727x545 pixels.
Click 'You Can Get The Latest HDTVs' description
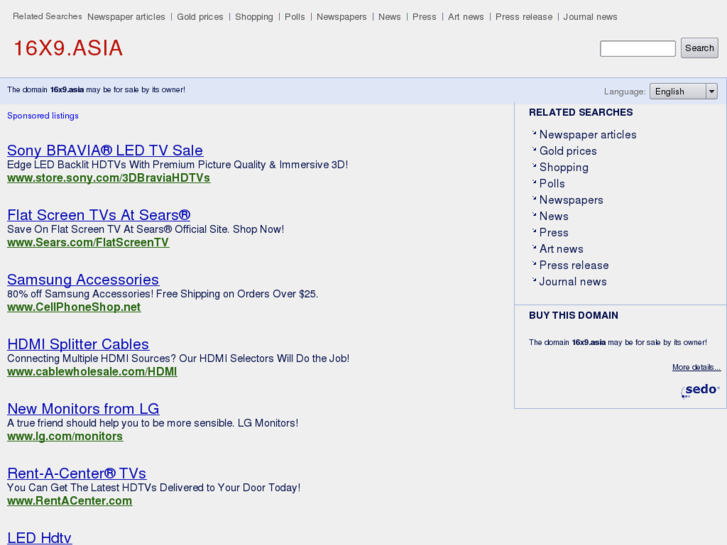click(x=154, y=487)
